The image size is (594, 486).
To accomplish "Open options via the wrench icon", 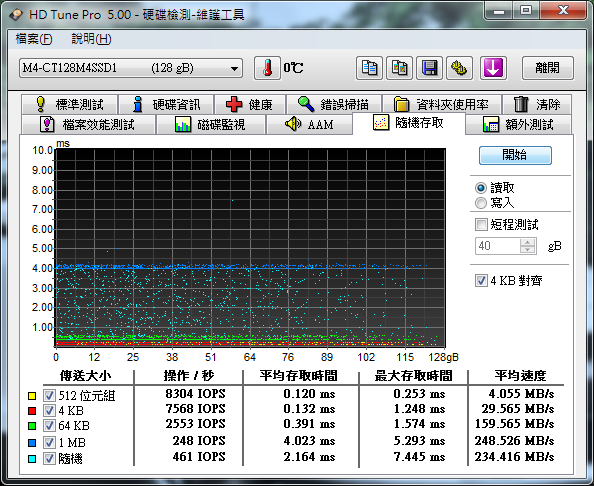I will [x=459, y=68].
